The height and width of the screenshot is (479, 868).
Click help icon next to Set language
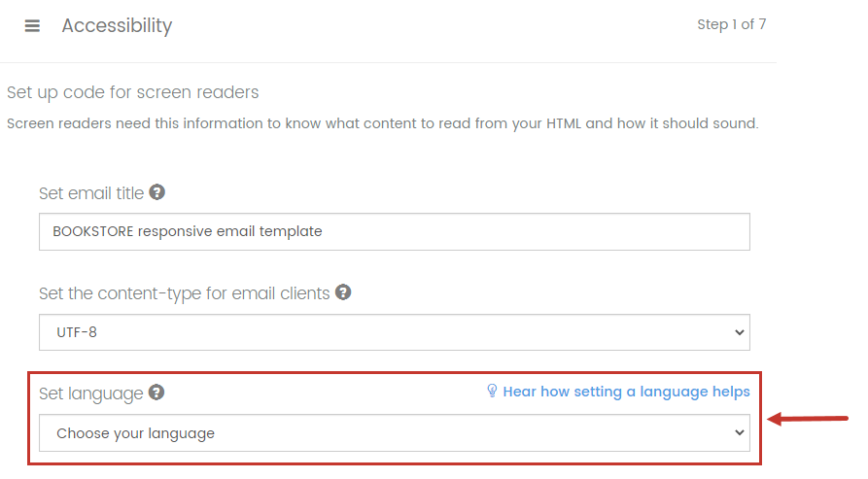coord(156,393)
